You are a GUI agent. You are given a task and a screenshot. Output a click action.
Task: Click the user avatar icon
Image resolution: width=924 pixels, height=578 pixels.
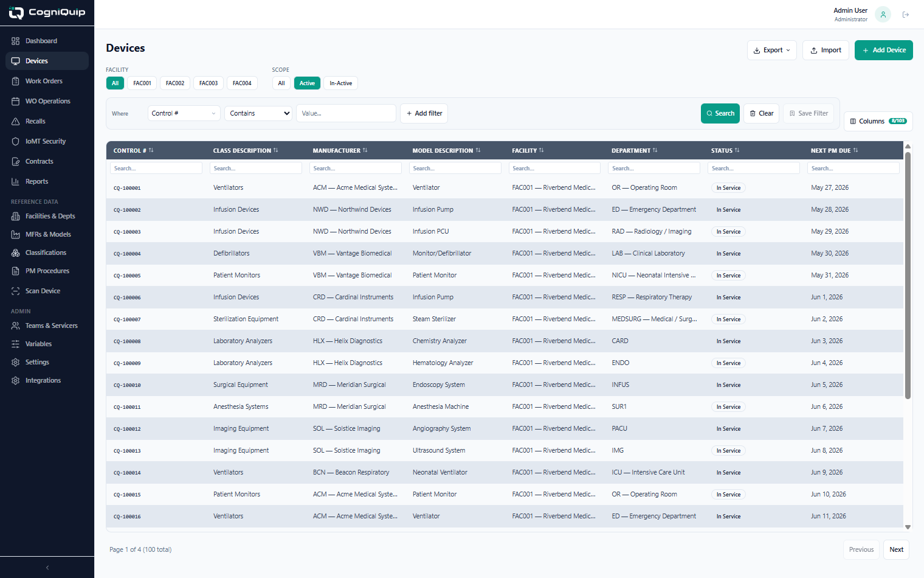point(883,15)
